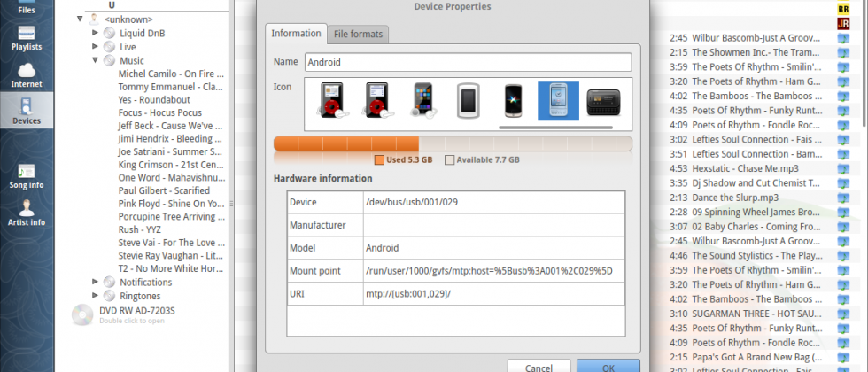Select Michel Camilo - On Fire track
This screenshot has width=868, height=372.
(x=171, y=74)
